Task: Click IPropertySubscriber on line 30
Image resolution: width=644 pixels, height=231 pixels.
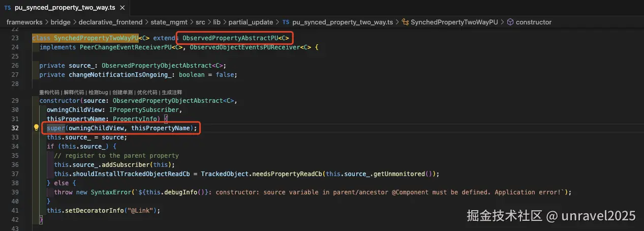Action: [x=144, y=110]
